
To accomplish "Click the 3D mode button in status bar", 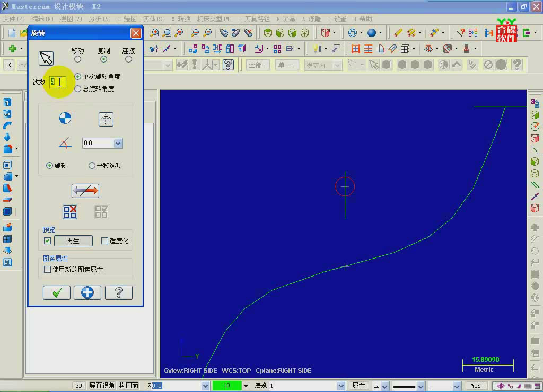I will point(79,386).
